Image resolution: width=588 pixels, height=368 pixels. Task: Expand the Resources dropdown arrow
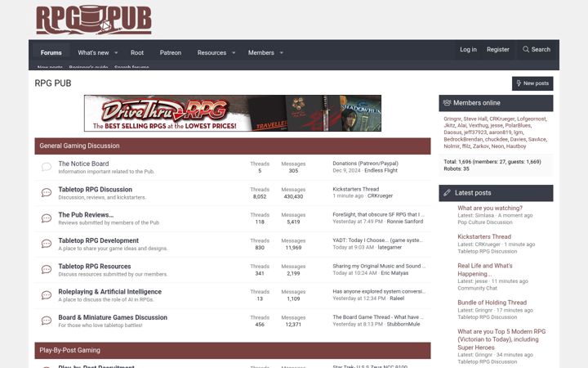tap(234, 53)
